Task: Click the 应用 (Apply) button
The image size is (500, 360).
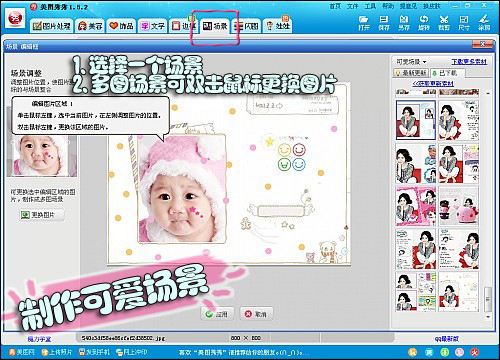Action: pyautogui.click(x=217, y=314)
